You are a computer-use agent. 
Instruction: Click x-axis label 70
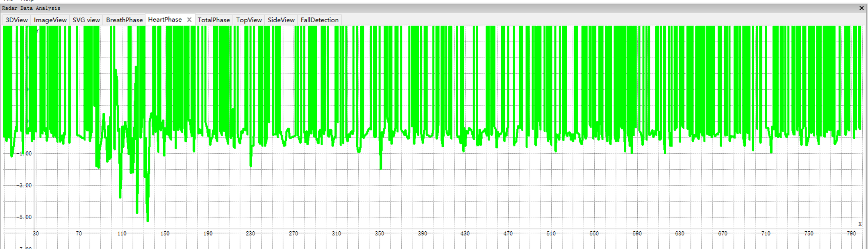coord(79,233)
